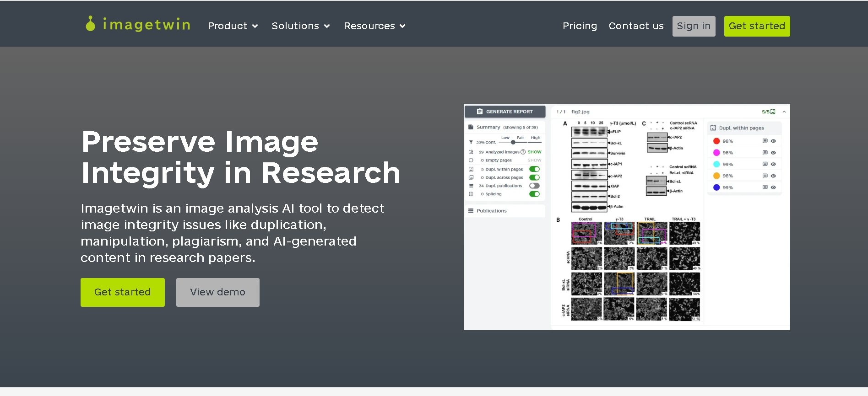Click the β-Actin blot in panel A
The height and width of the screenshot is (396, 868).
(x=590, y=207)
